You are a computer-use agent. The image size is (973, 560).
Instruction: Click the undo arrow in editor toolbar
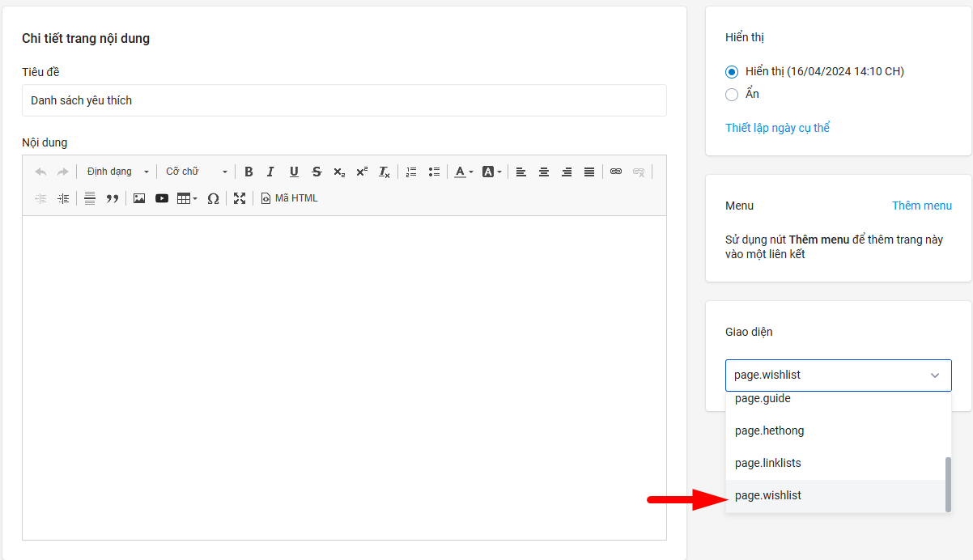(x=40, y=172)
